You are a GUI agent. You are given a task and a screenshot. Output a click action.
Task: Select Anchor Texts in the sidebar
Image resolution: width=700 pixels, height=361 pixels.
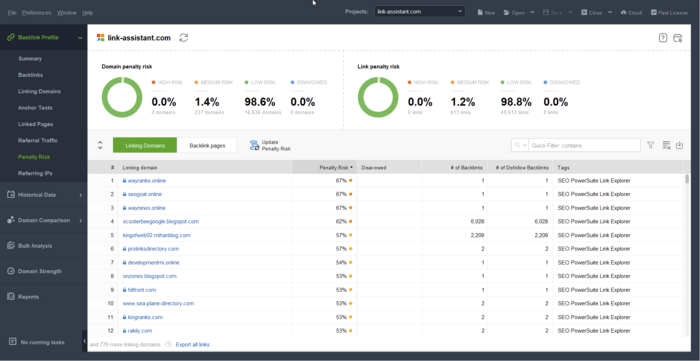[x=35, y=108]
